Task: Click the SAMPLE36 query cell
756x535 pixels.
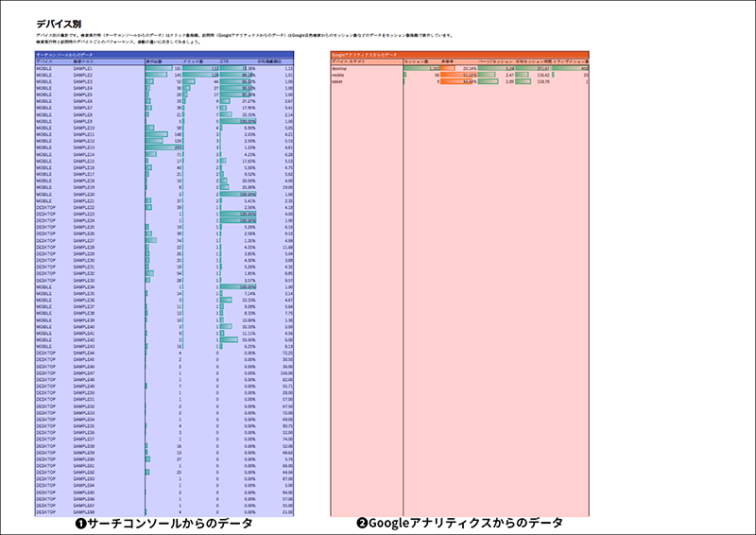Action: (x=84, y=300)
